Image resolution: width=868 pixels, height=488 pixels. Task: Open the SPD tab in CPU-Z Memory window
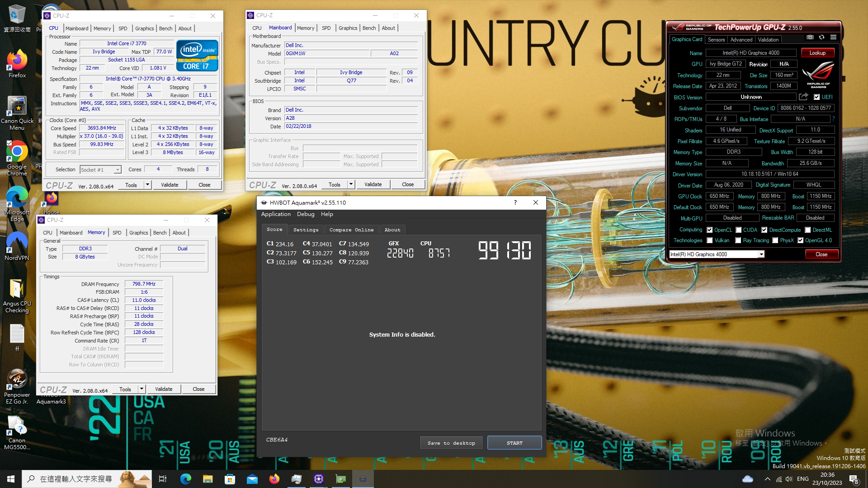[x=117, y=233]
